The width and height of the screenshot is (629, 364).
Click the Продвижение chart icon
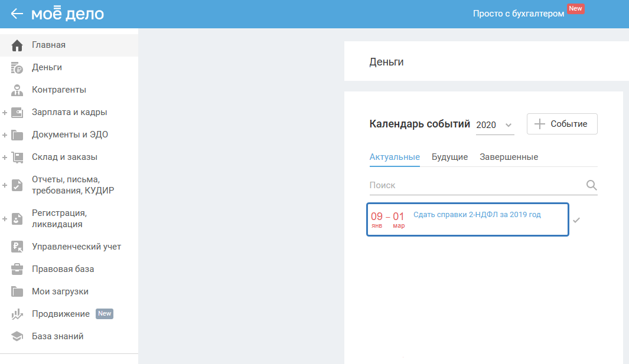pyautogui.click(x=17, y=314)
